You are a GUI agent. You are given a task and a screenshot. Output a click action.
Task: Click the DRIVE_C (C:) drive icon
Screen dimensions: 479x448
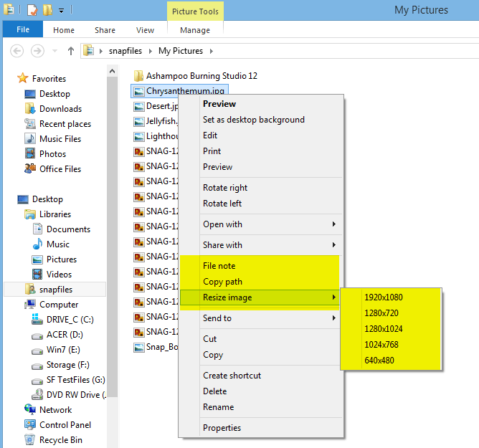click(x=37, y=319)
